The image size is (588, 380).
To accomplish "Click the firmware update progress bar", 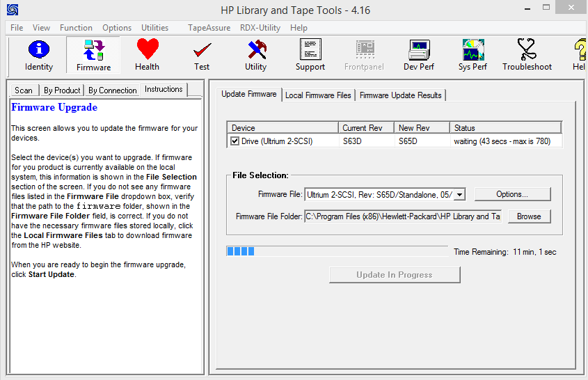I will point(337,251).
